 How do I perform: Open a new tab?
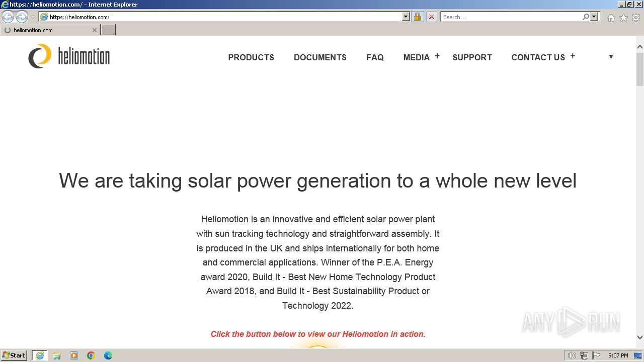pyautogui.click(x=108, y=30)
